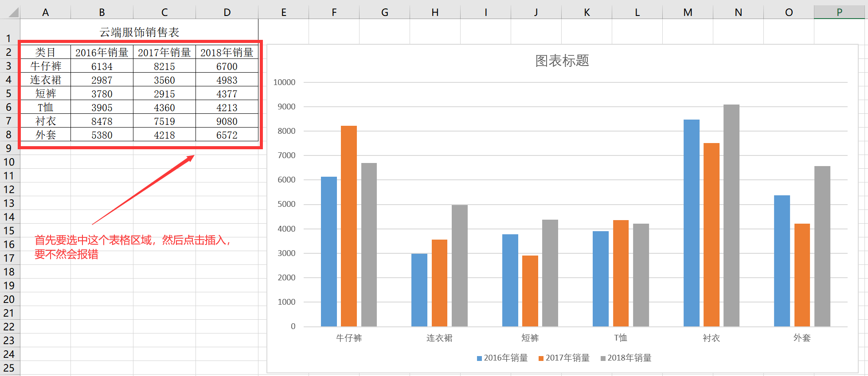Click the 2016年销量 header cell
Screen dimensions: 868x376
click(102, 52)
